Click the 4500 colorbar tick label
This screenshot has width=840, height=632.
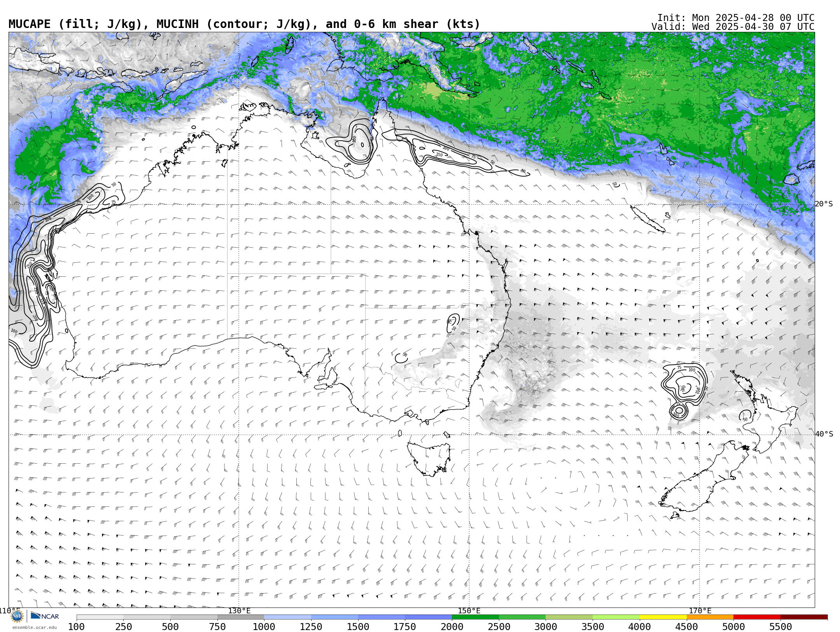[686, 627]
